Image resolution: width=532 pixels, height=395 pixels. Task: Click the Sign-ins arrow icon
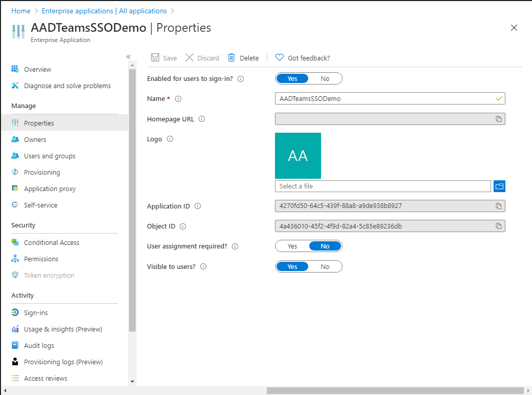(x=15, y=312)
